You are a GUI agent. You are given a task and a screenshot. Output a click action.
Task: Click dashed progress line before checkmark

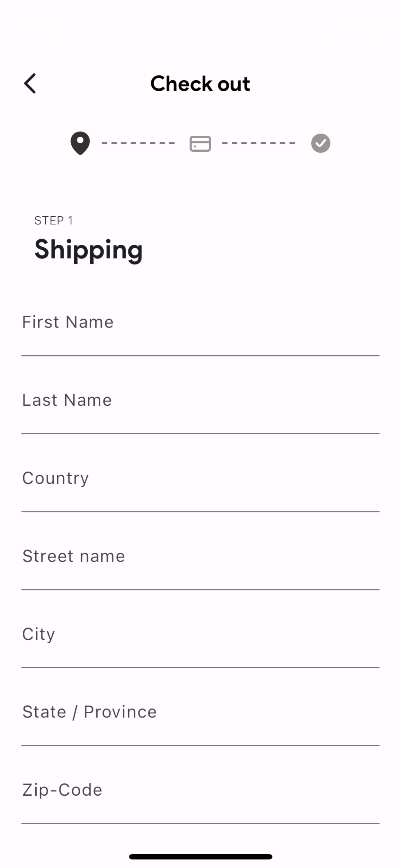(259, 143)
